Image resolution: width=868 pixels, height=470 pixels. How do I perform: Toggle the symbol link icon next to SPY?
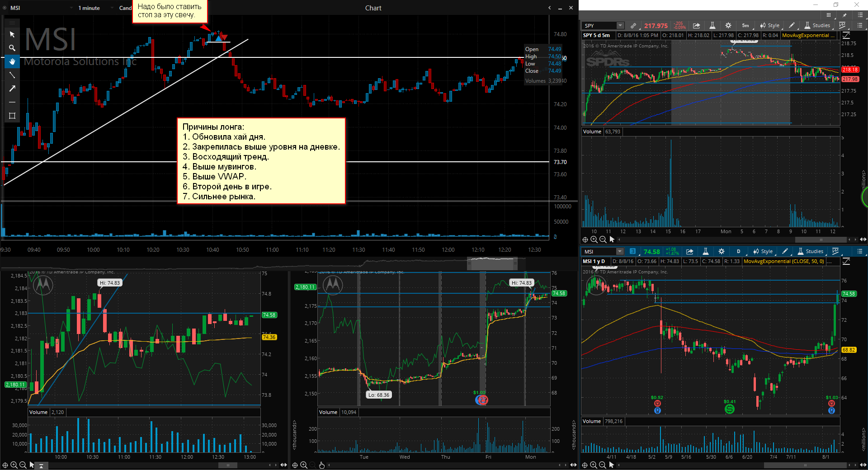[x=633, y=25]
